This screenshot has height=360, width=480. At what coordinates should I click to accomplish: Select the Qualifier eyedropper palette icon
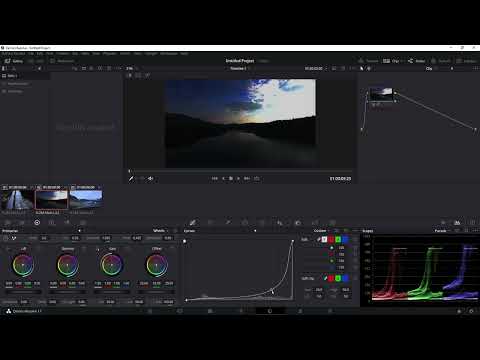click(228, 223)
